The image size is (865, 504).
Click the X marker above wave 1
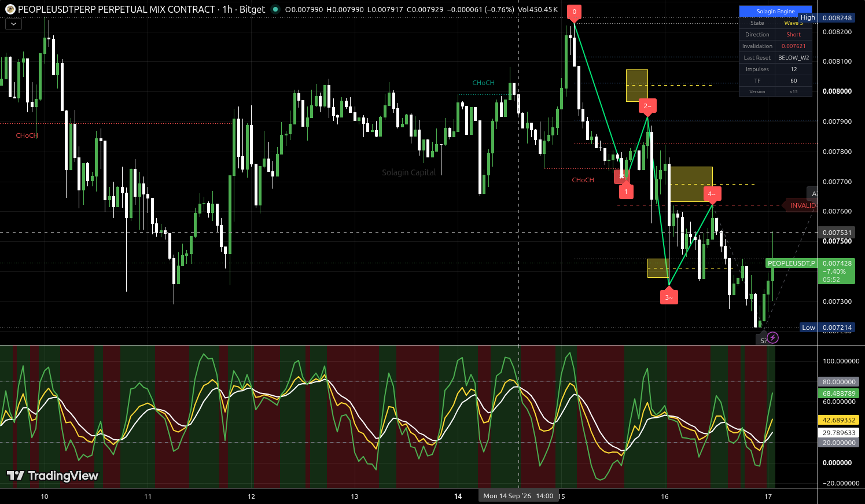[x=622, y=176]
